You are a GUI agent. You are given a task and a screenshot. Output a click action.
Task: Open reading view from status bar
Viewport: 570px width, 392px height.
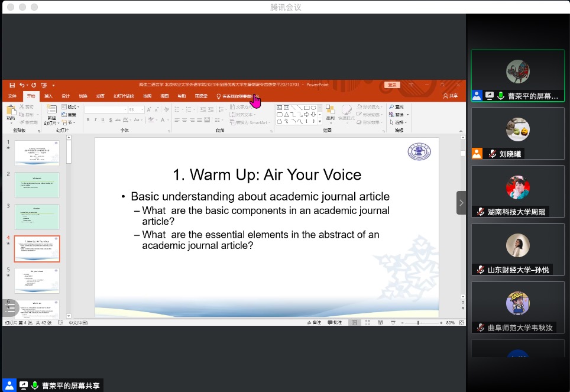pos(380,323)
